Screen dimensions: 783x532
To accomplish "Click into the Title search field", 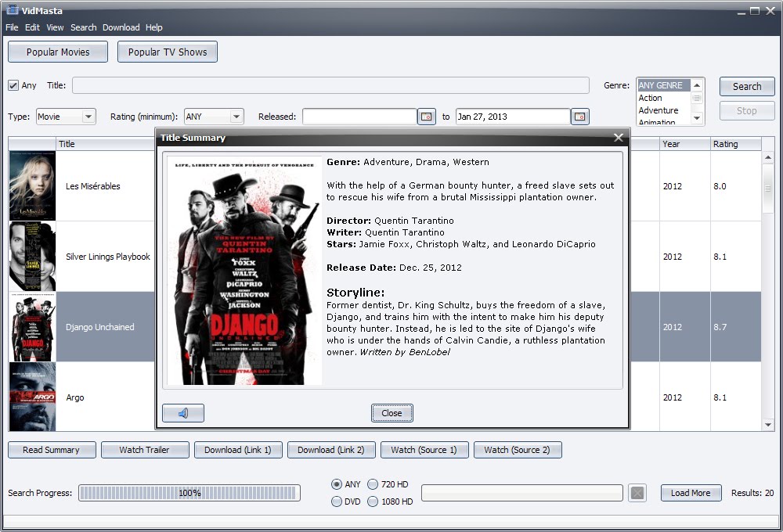I will click(330, 85).
